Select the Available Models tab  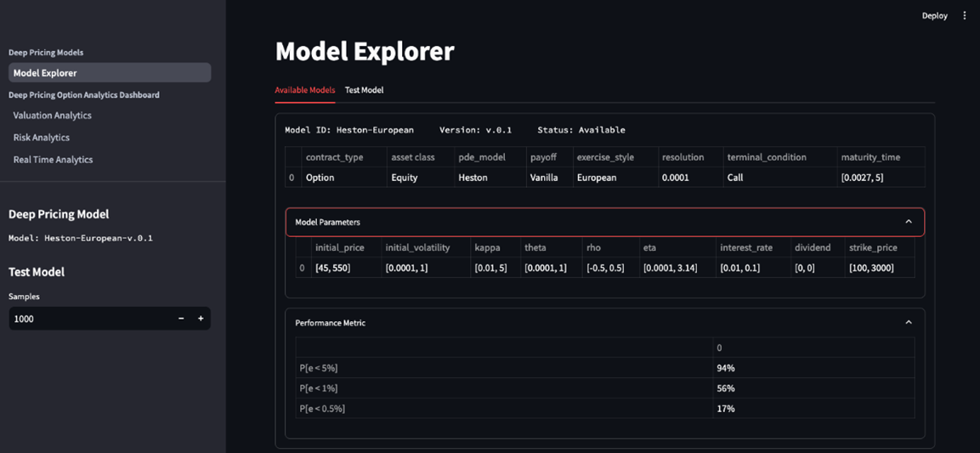tap(304, 90)
